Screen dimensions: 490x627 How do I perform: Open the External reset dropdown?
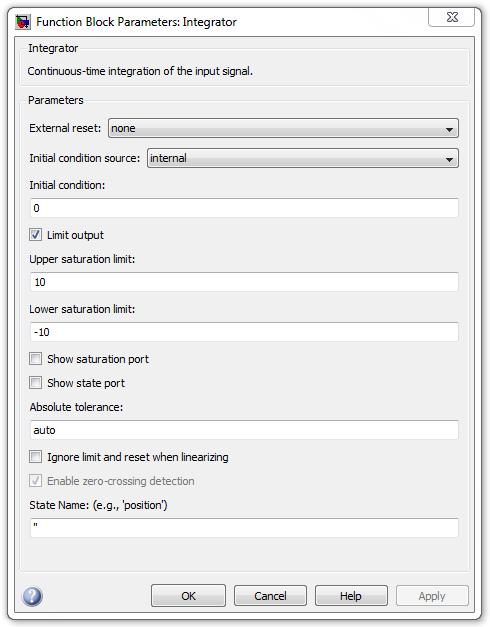click(283, 128)
